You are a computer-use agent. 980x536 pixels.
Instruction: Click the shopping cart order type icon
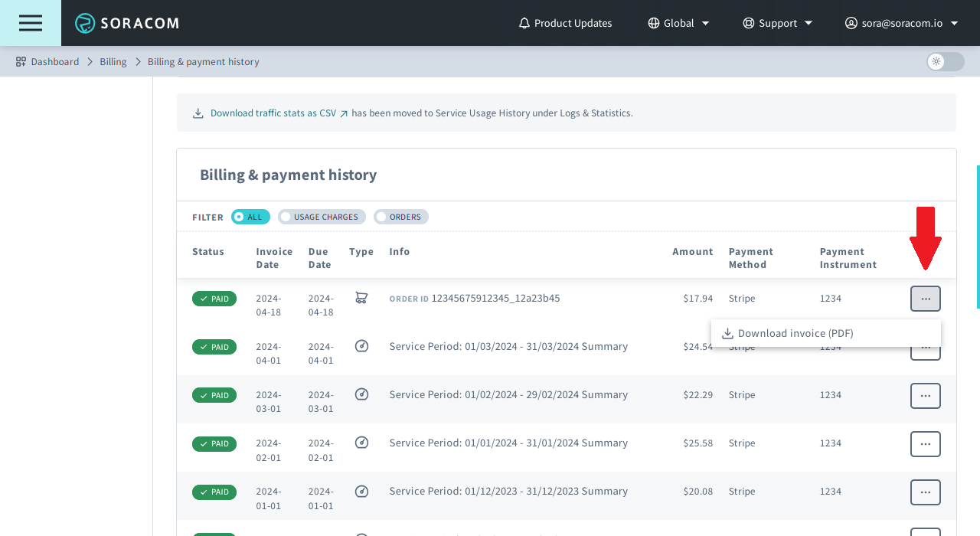click(x=361, y=298)
